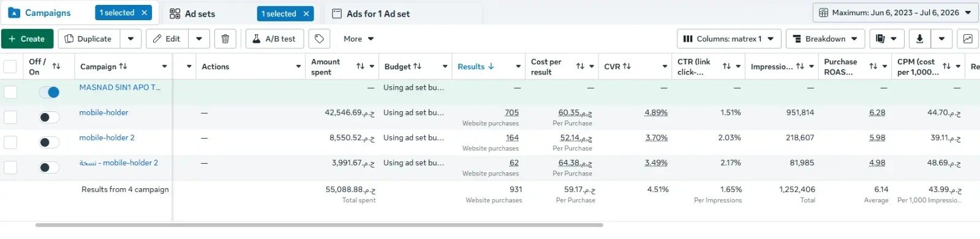
Task: Click the delete trash can icon
Action: pyautogui.click(x=225, y=39)
